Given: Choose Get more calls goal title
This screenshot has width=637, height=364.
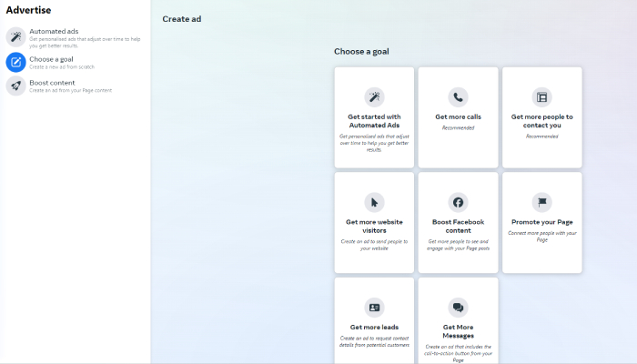Looking at the screenshot, I should (458, 117).
